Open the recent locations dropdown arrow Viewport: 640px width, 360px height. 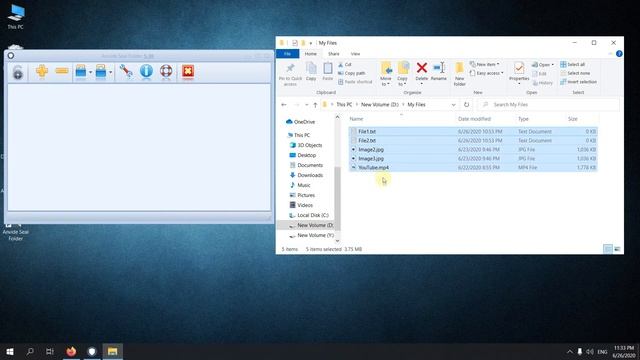pos(307,105)
